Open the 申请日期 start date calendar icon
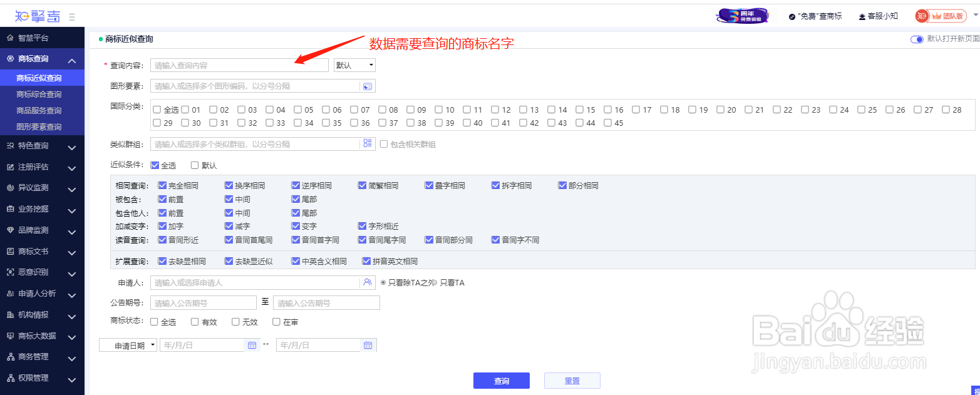980x395 pixels. pyautogui.click(x=252, y=344)
